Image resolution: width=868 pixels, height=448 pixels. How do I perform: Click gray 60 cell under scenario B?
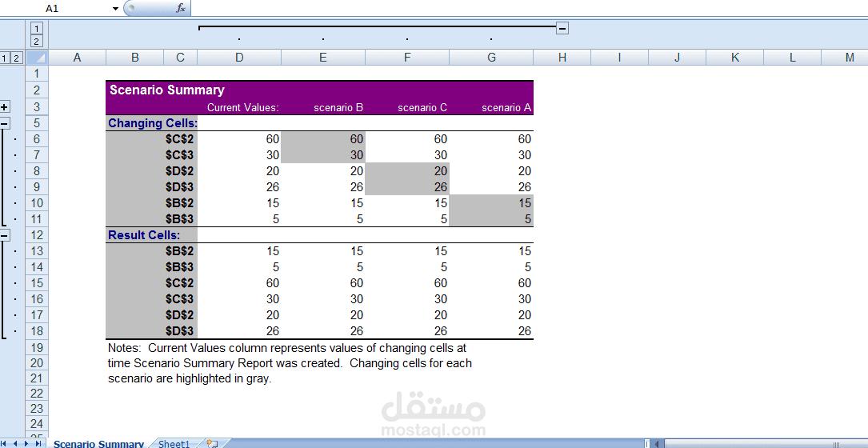(x=323, y=139)
